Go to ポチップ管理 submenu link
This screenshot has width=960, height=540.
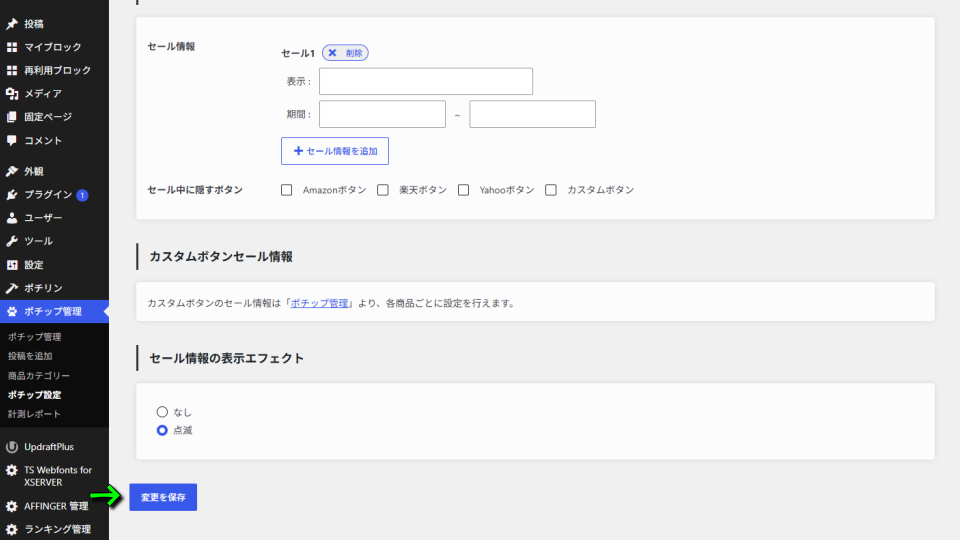pyautogui.click(x=34, y=337)
